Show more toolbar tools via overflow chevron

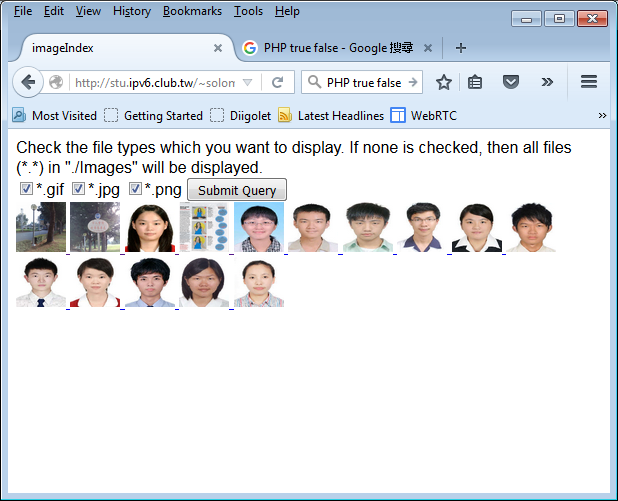click(x=547, y=83)
